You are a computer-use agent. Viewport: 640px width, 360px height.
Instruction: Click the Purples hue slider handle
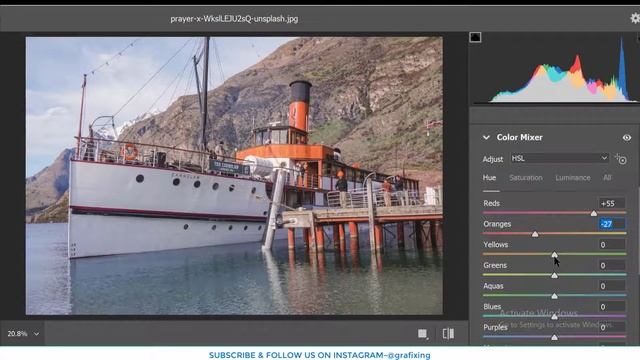554,337
